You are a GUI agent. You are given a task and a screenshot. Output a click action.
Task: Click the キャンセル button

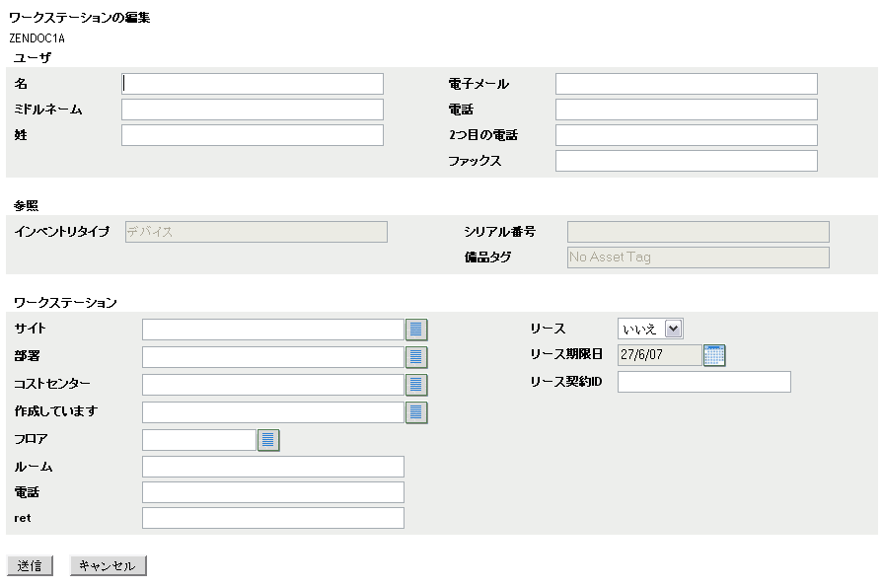click(x=109, y=565)
